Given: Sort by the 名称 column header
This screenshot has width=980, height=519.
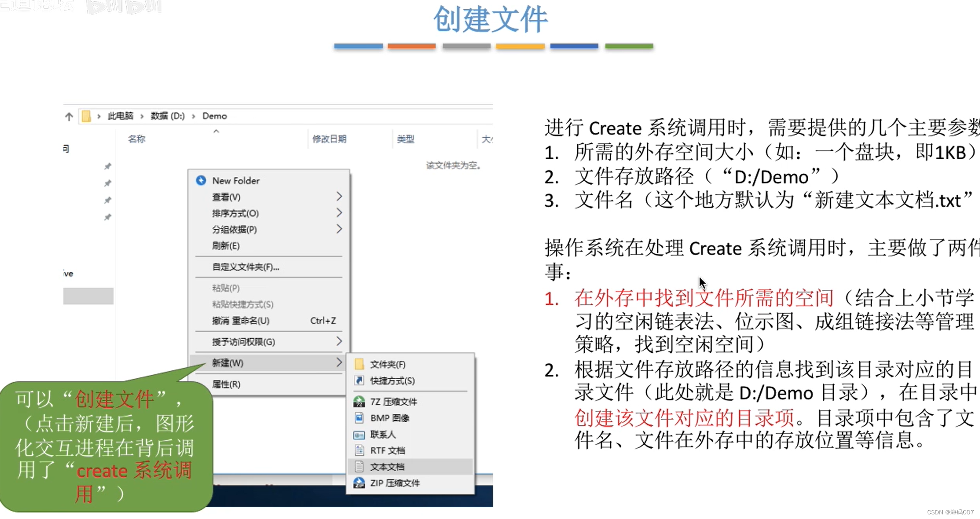Looking at the screenshot, I should coord(137,139).
